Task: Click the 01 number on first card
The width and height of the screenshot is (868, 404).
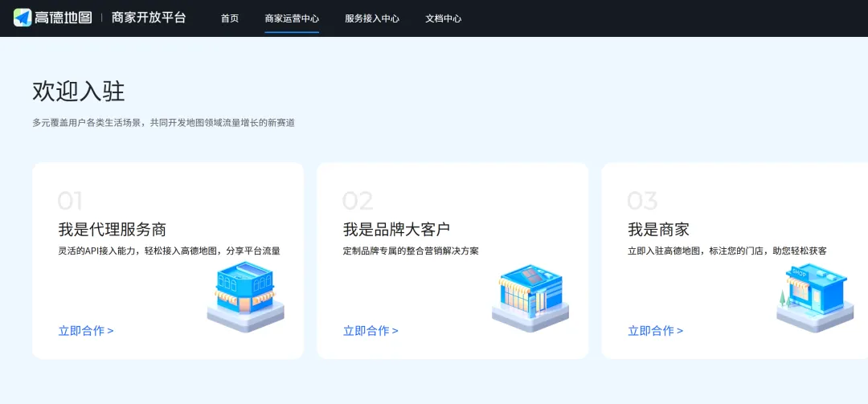Action: click(x=70, y=201)
